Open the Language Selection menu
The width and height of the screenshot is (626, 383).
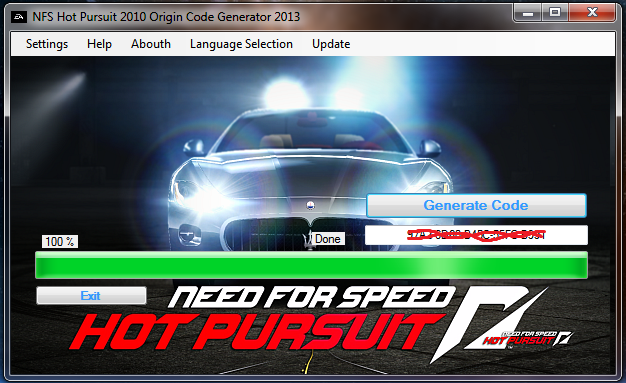(x=241, y=44)
